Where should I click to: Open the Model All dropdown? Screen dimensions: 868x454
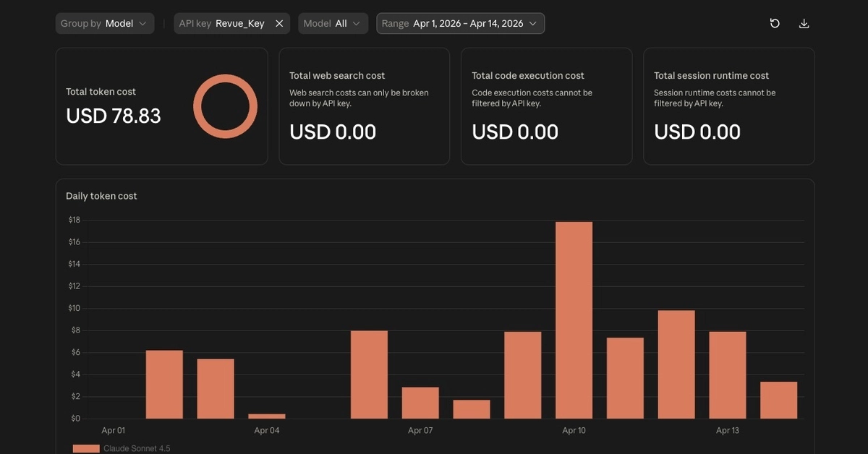pyautogui.click(x=333, y=23)
